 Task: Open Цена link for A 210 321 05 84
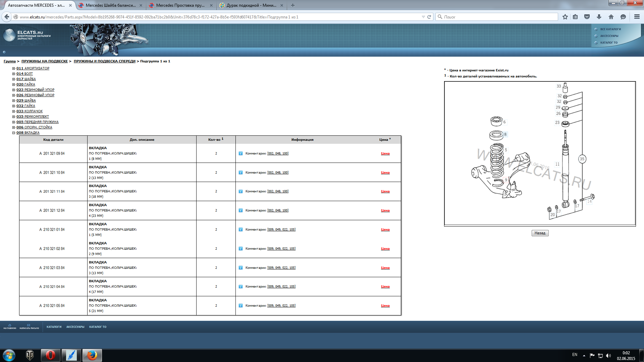385,306
